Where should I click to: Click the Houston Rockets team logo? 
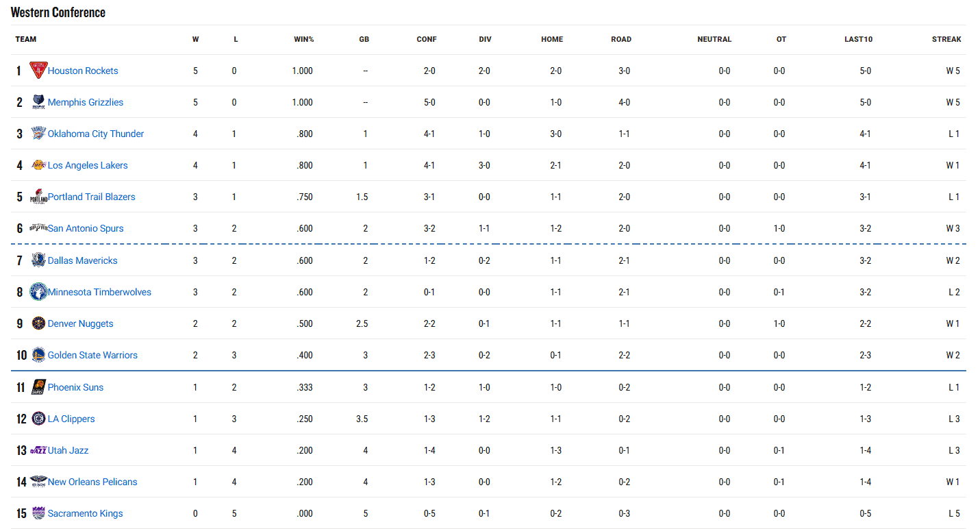(38, 71)
